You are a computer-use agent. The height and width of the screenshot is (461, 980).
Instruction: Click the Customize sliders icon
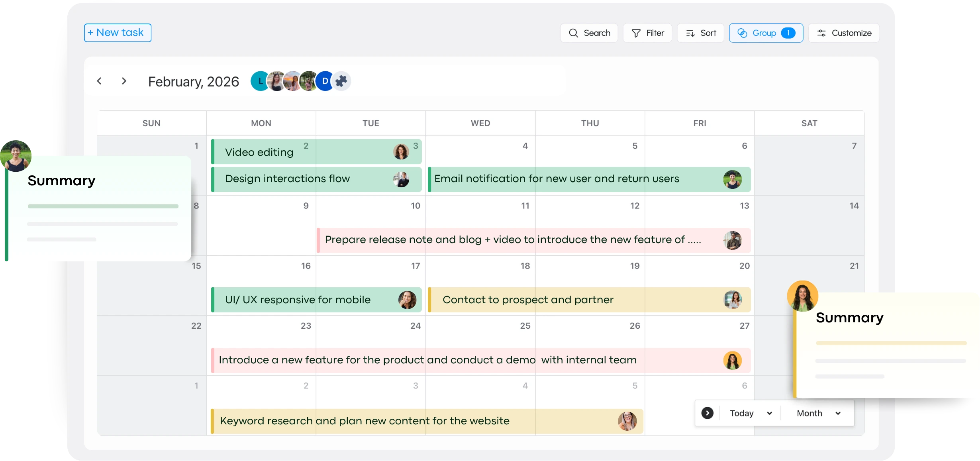pos(821,33)
